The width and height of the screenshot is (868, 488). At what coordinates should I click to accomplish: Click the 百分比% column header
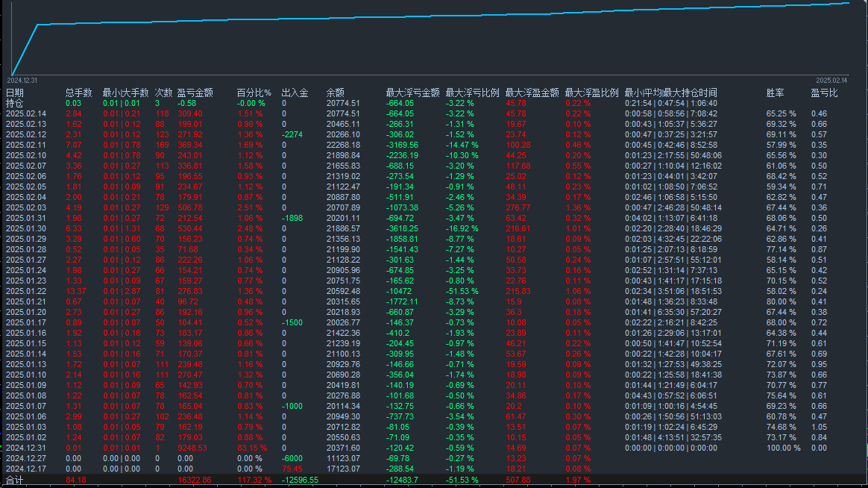tap(254, 93)
